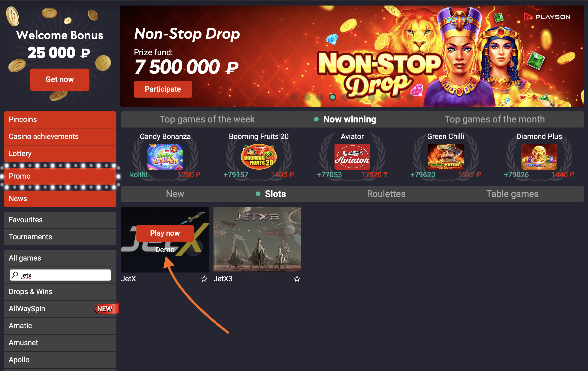Switch to Top games of the week tab
Image resolution: width=588 pixels, height=371 pixels.
207,119
